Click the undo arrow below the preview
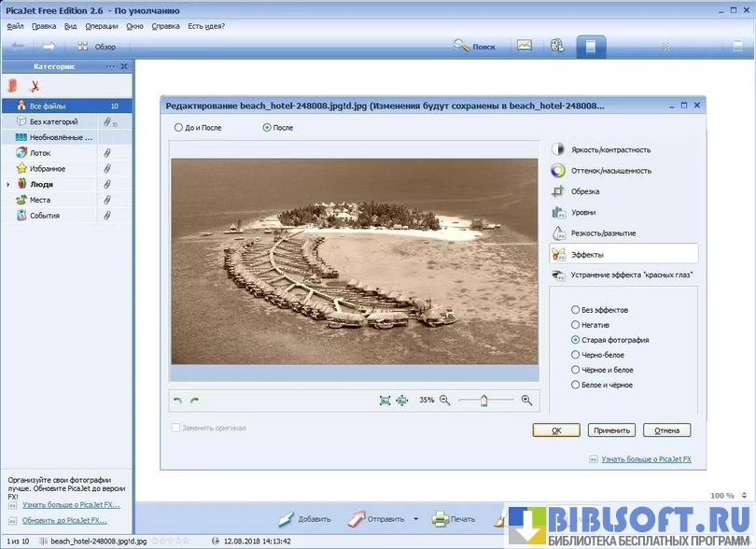Viewport: 756px width, 549px height. coord(178,401)
